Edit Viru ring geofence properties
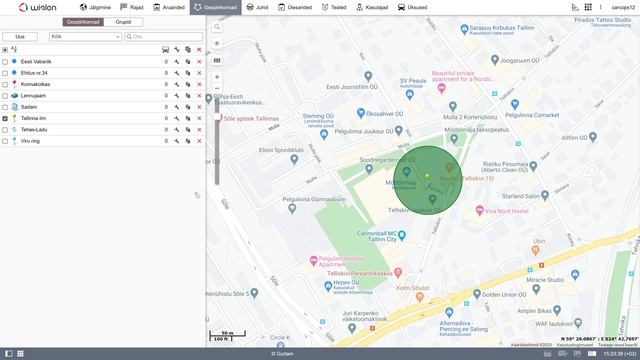The width and height of the screenshot is (640, 360). click(176, 141)
